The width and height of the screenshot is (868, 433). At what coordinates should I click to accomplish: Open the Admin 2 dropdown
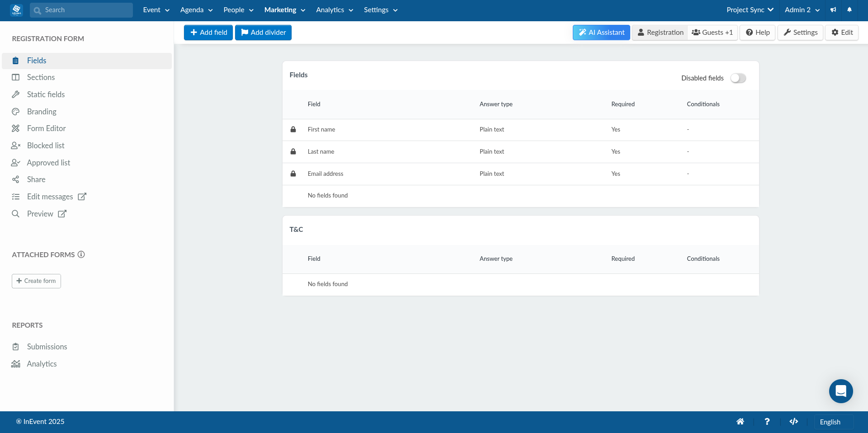[801, 9]
